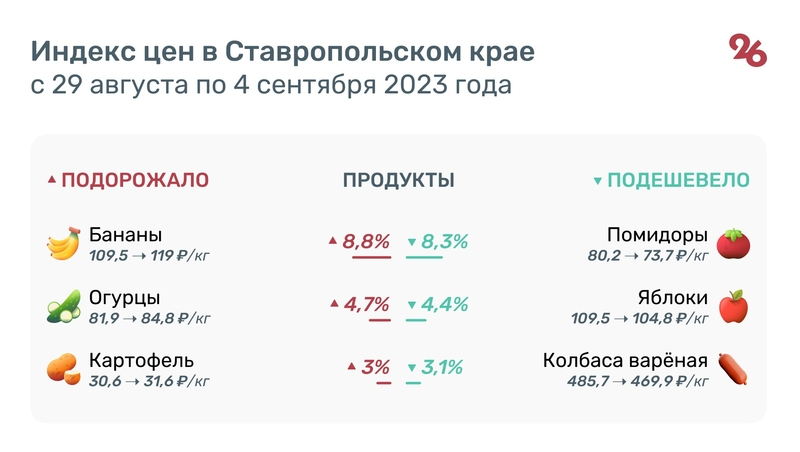800x452 pixels.
Task: Click the banana emoji icon
Action: (63, 244)
